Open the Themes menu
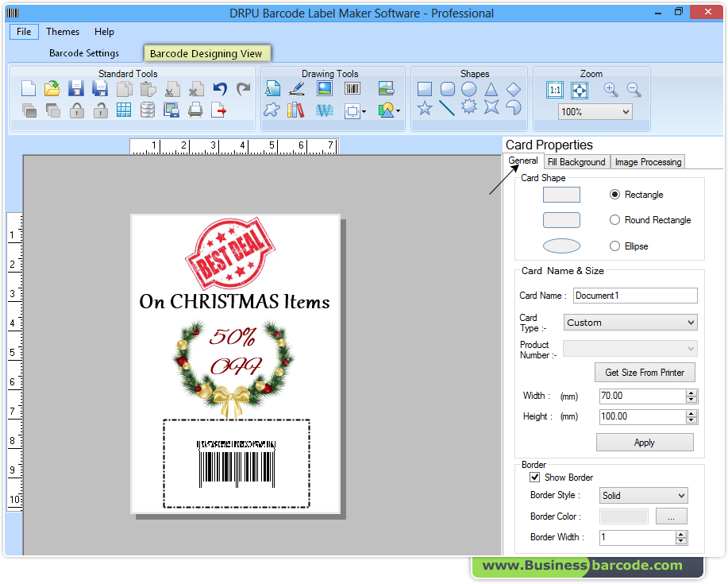The image size is (728, 584). 63,32
